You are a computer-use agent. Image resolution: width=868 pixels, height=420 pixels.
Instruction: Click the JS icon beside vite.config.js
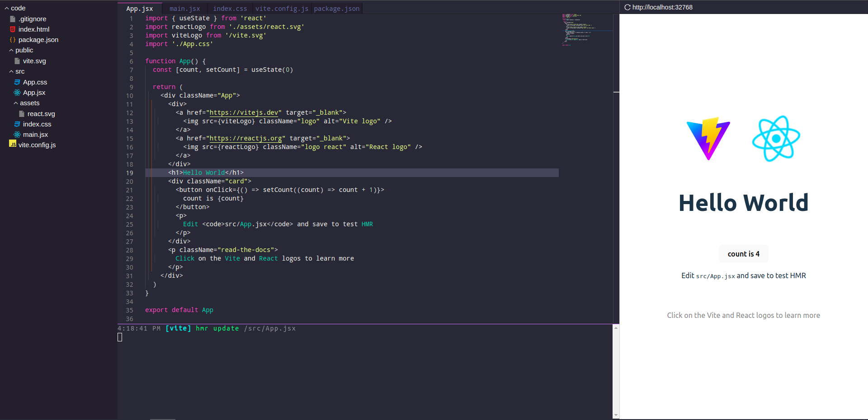(x=13, y=144)
